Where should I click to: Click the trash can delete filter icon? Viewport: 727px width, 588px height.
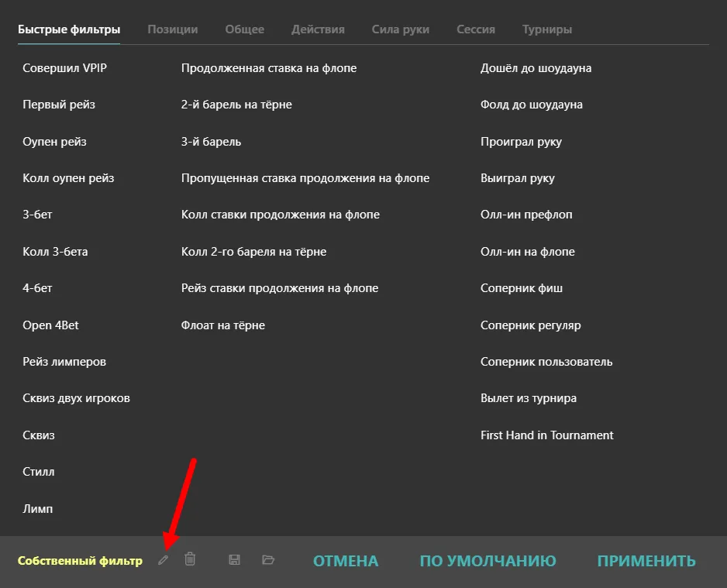tap(190, 559)
